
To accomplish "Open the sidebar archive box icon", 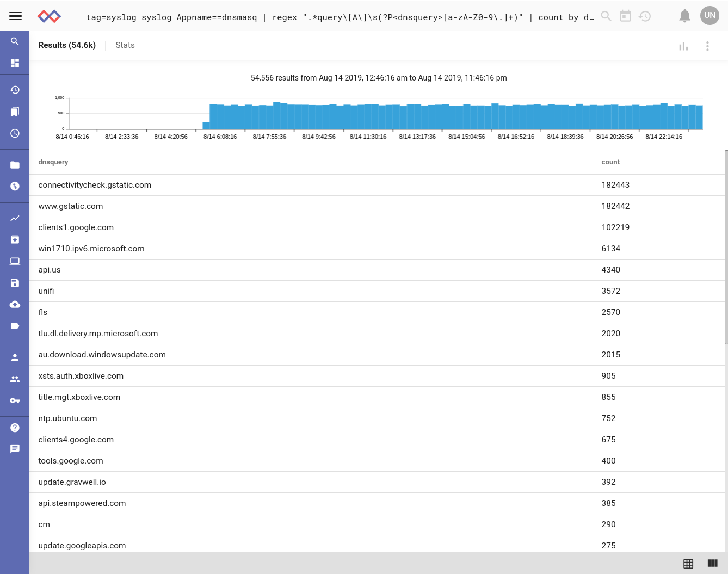I will point(15,239).
